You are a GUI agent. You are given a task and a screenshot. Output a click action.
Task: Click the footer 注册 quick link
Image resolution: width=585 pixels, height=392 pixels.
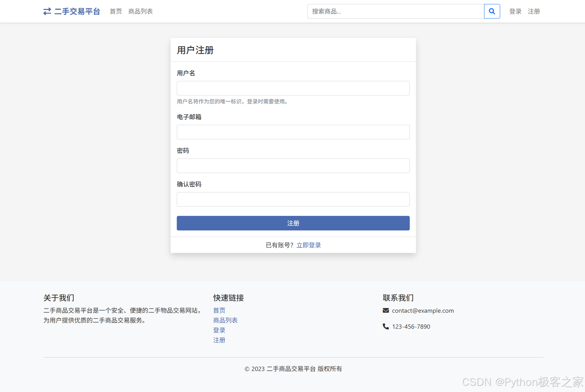[219, 340]
